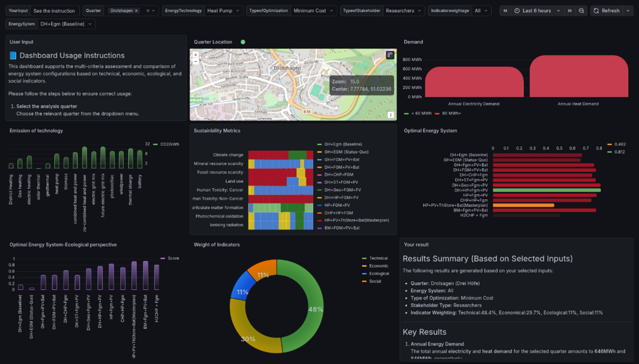
Task: Shift time range backward with double-left arrows
Action: [505, 10]
